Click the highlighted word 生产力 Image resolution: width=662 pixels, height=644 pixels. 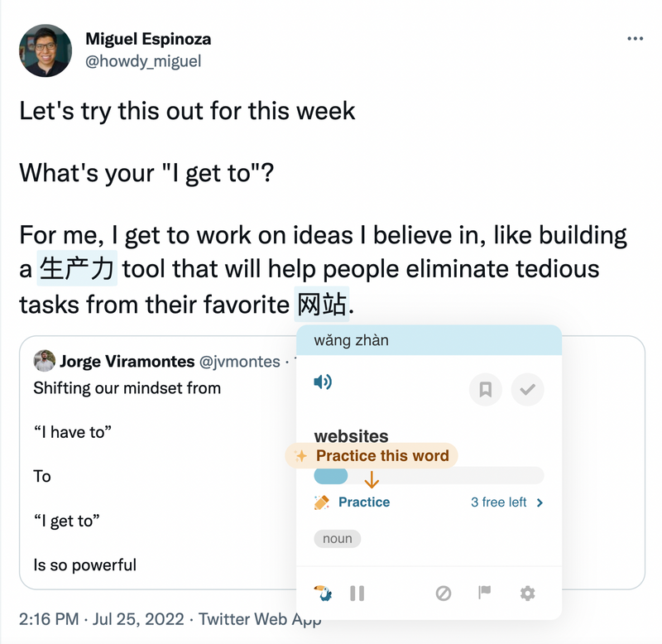click(x=77, y=268)
